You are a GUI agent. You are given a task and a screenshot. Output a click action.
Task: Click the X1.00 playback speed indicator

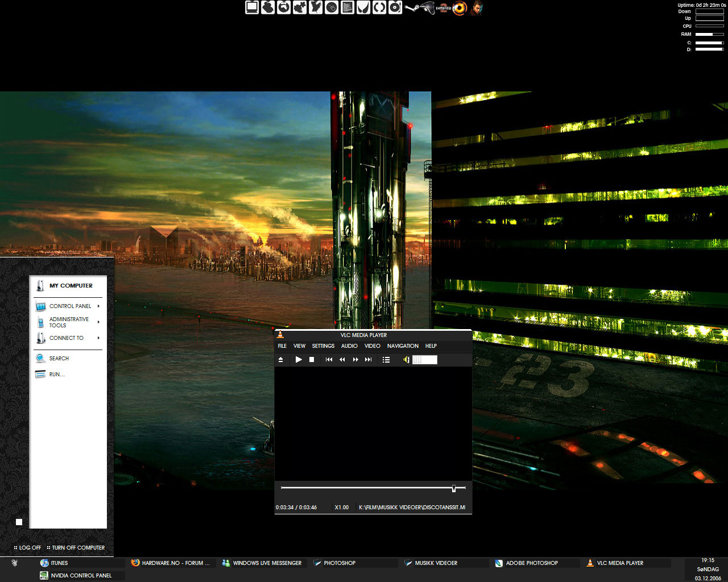342,508
